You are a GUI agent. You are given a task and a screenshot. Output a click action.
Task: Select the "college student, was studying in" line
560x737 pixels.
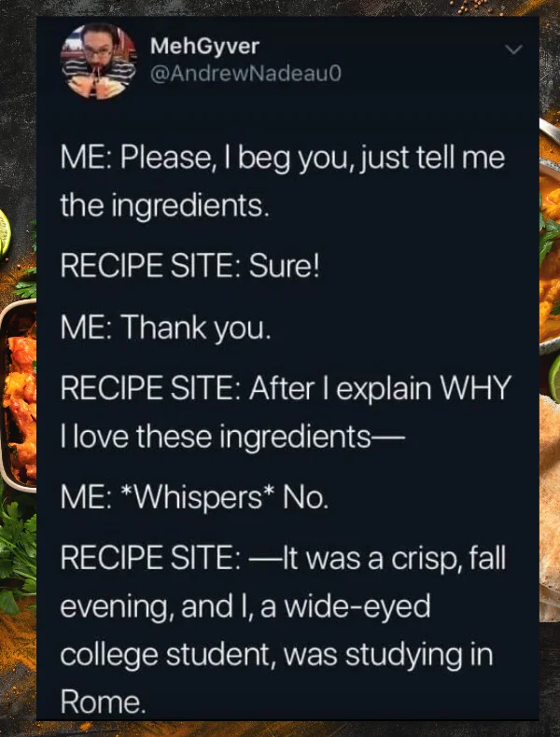pos(276,655)
